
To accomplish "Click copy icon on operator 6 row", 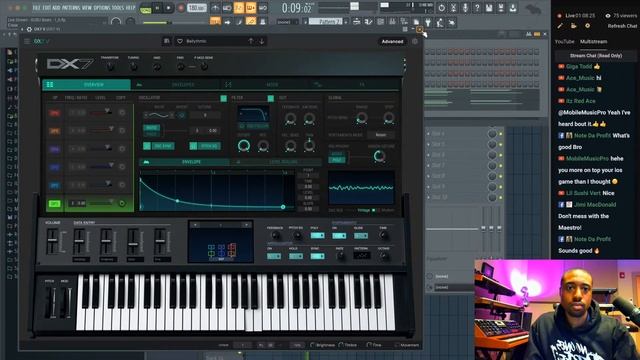I will pos(122,203).
